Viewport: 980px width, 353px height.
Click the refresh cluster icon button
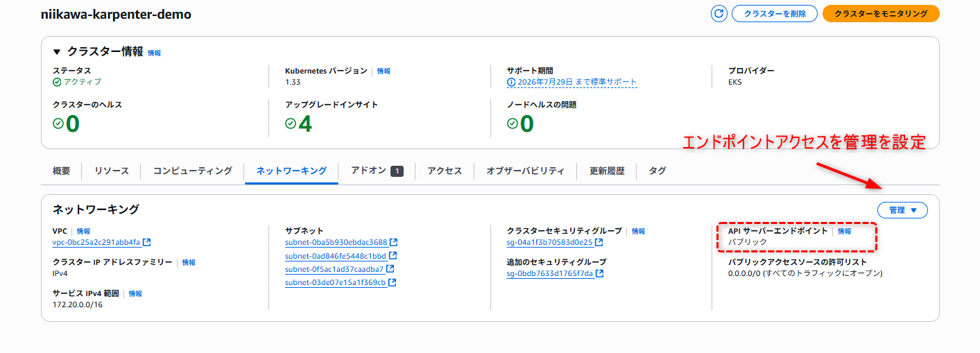(x=719, y=13)
